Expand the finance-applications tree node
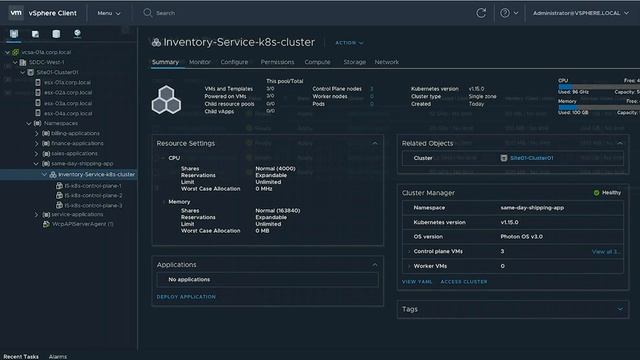640x360 pixels. pos(36,144)
